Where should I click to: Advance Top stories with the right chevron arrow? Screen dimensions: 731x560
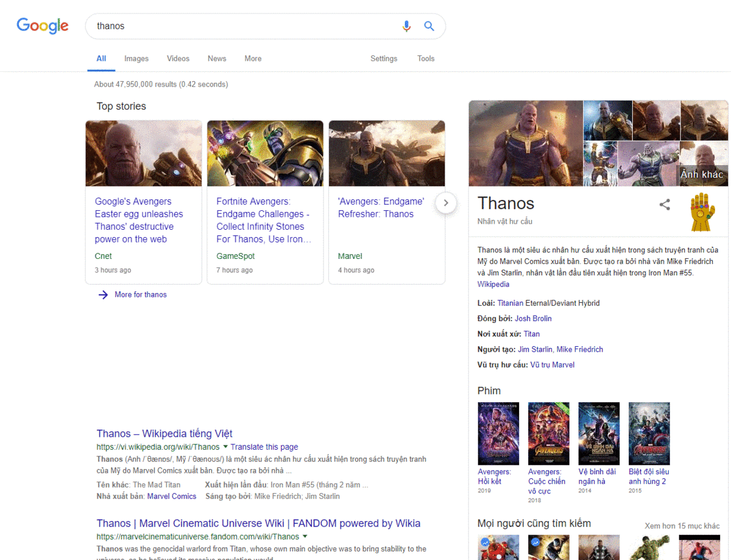pyautogui.click(x=446, y=202)
